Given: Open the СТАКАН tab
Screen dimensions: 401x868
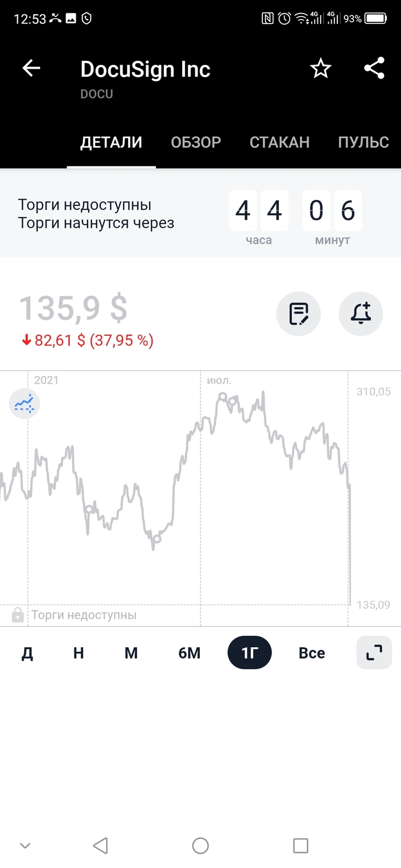Looking at the screenshot, I should click(280, 142).
